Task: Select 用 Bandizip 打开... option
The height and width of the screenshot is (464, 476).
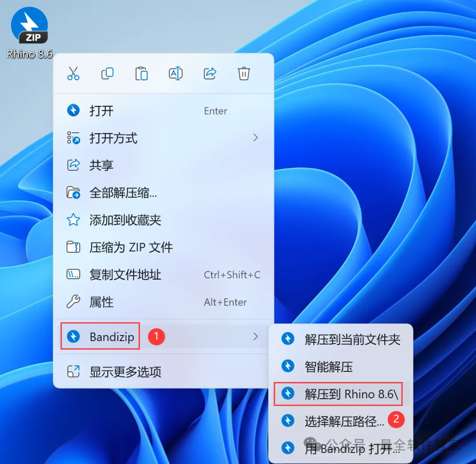Action: click(341, 449)
